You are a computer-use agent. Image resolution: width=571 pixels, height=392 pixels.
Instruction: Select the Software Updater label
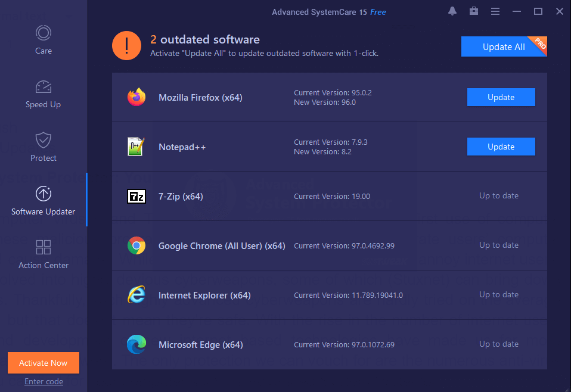(44, 211)
